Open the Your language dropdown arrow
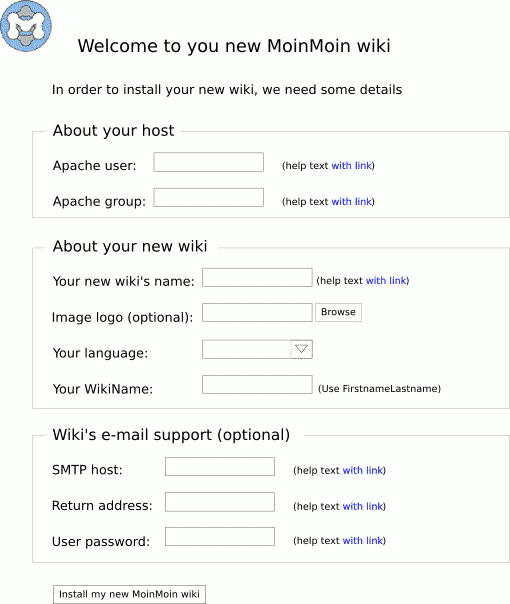This screenshot has height=604, width=510. click(301, 349)
